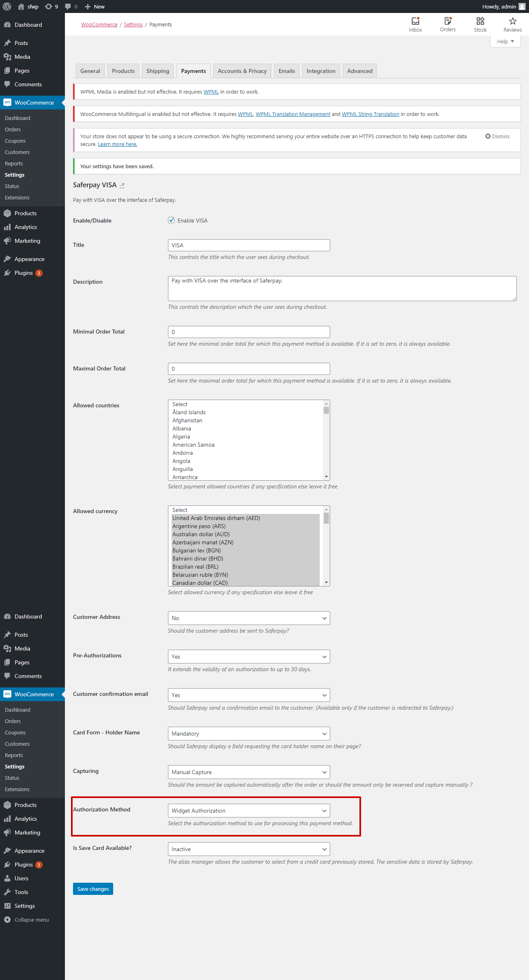Click the Minimal Order Total input field
529x980 pixels.
click(249, 332)
